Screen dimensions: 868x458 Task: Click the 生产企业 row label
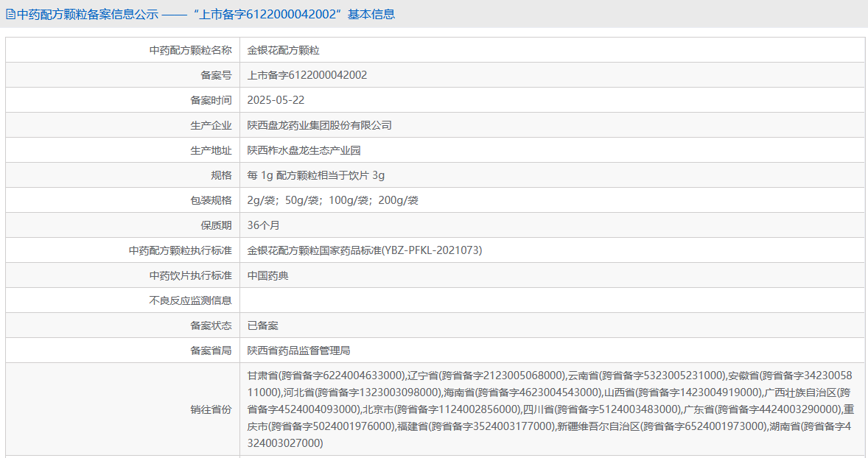tap(211, 125)
